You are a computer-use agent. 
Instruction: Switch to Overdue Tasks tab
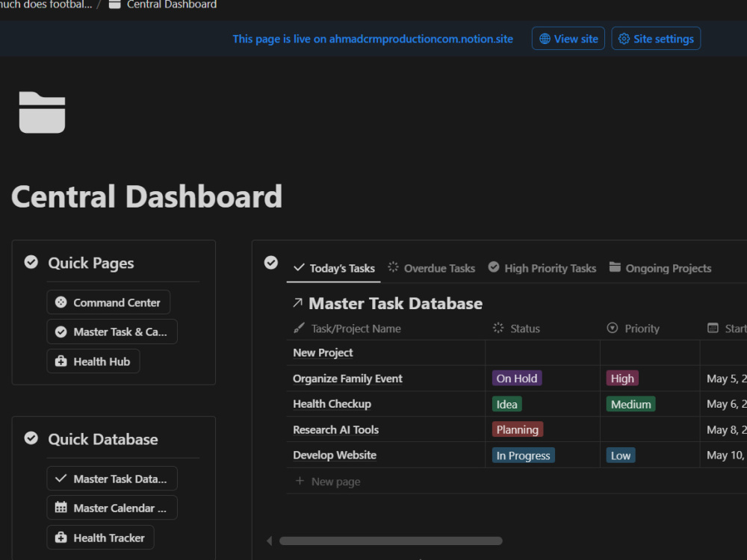click(x=432, y=269)
